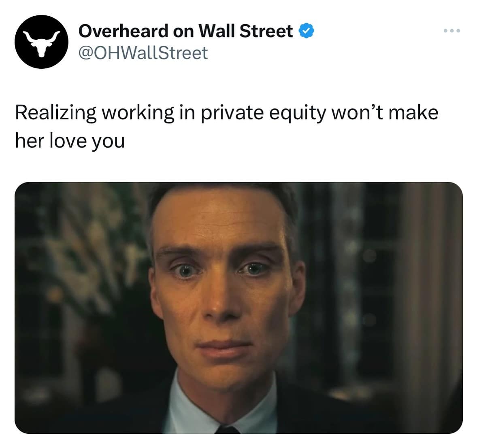Click the blue verified checkmark badge
Image resolution: width=477 pixels, height=448 pixels.
point(307,31)
